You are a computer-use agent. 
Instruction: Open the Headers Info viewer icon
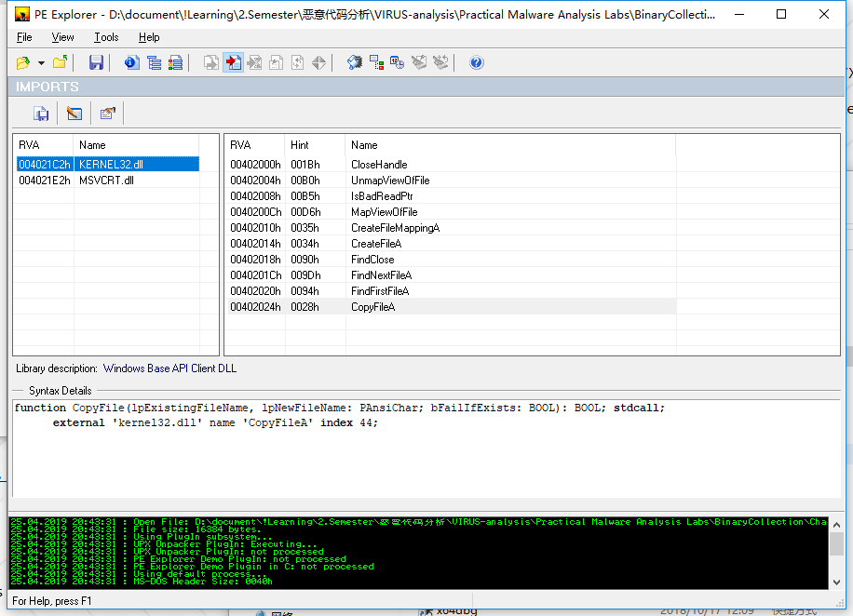click(131, 62)
